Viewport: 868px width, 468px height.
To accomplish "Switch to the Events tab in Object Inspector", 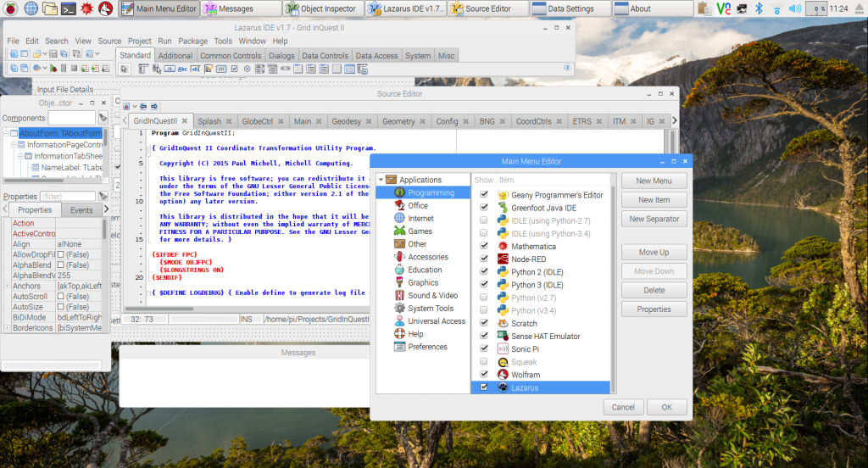I will [x=81, y=210].
